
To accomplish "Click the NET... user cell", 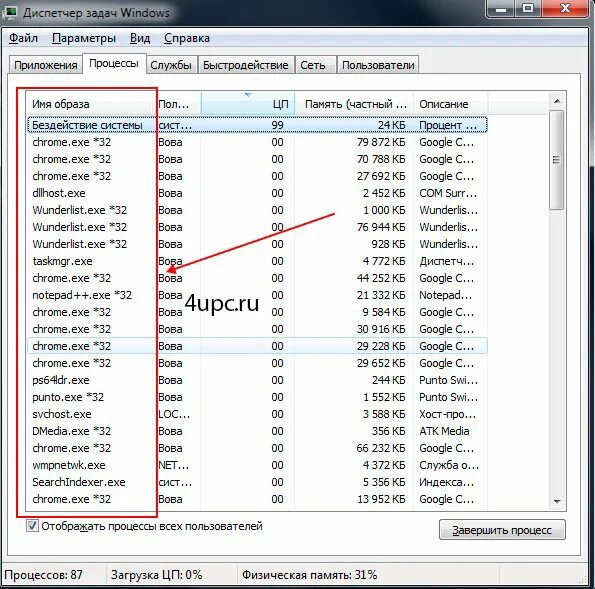I will [173, 465].
